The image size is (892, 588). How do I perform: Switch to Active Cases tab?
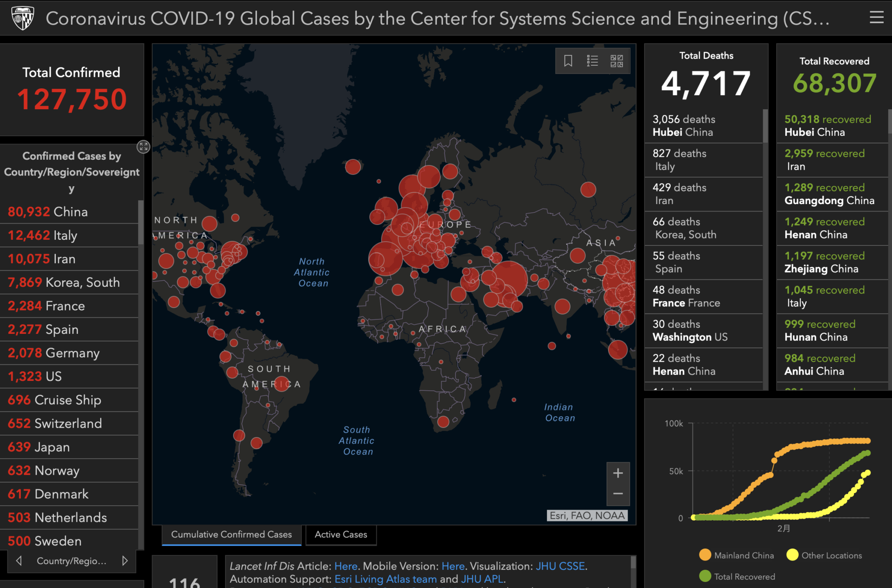pyautogui.click(x=341, y=534)
